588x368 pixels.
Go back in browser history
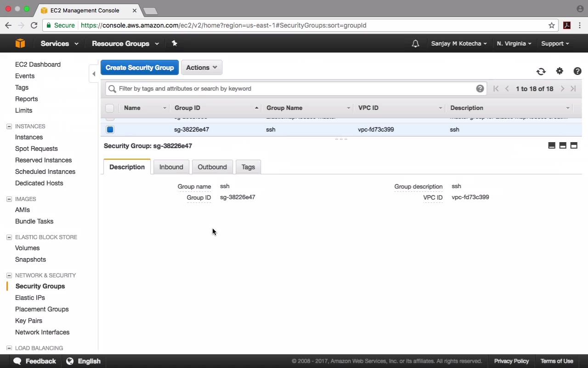pos(8,25)
